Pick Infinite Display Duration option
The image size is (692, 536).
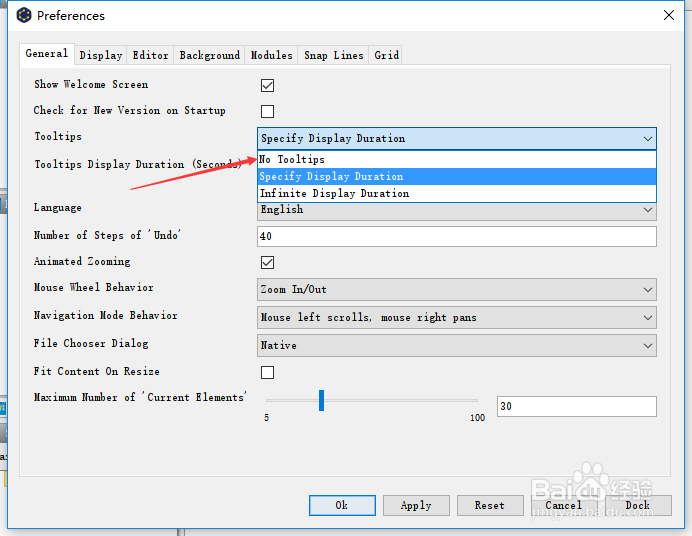[x=457, y=193]
